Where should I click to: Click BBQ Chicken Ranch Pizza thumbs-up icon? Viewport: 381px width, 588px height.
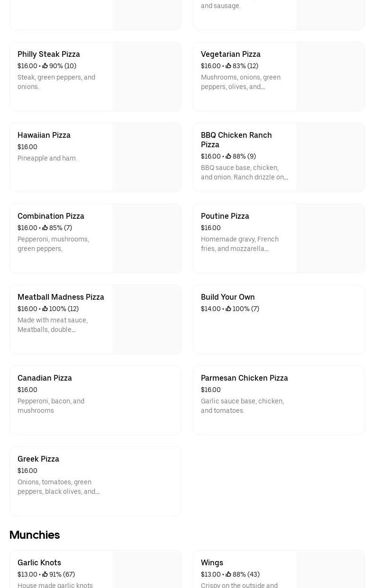[x=228, y=157]
